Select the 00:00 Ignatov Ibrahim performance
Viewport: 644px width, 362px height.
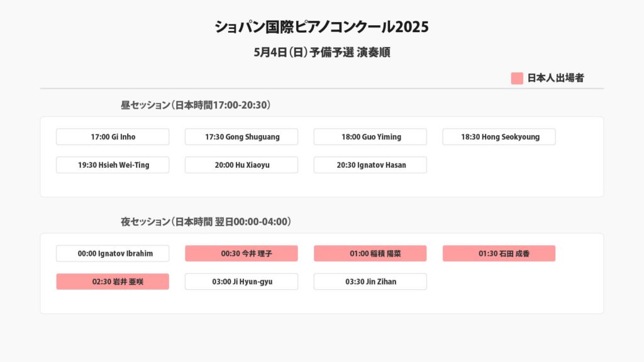(x=113, y=254)
